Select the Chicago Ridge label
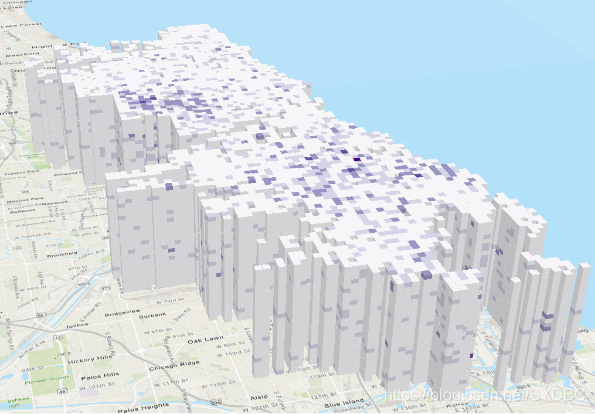Viewport: 595px width, 414px height. (x=175, y=366)
